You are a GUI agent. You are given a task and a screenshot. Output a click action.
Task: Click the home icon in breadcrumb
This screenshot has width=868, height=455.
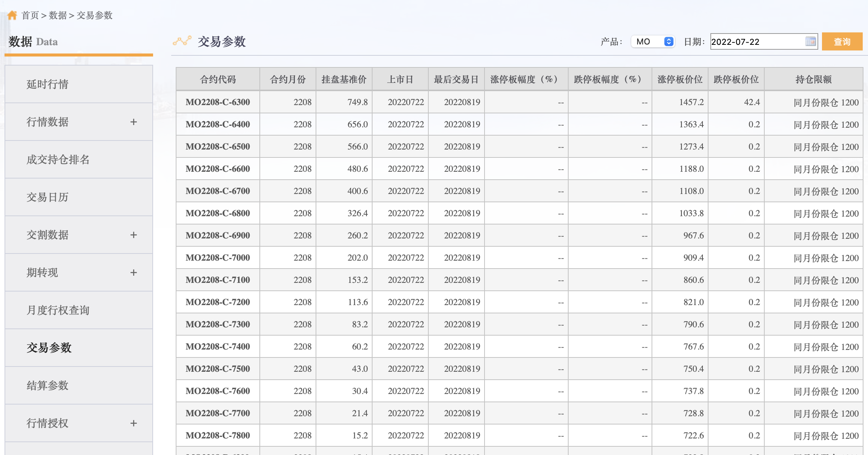tap(12, 15)
